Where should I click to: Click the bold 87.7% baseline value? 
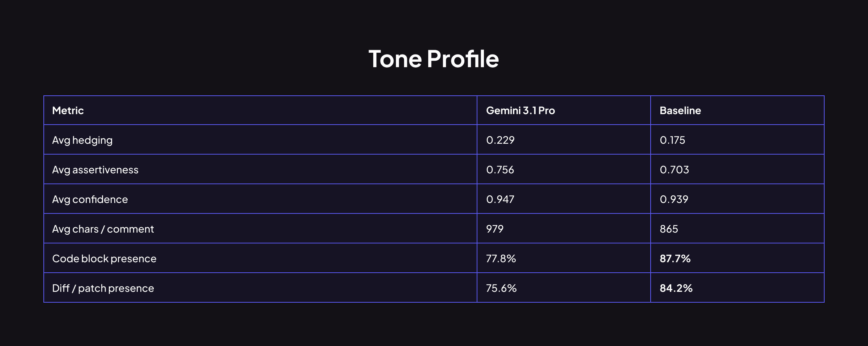tap(675, 259)
